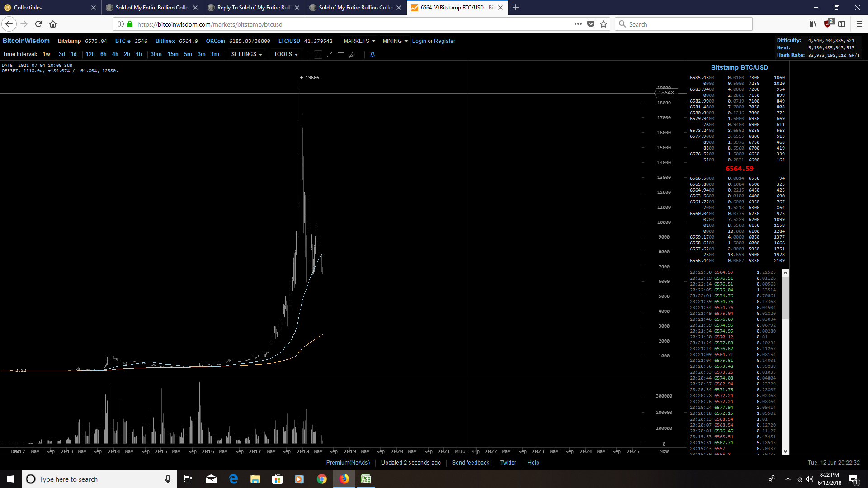Viewport: 868px width, 488px height.
Task: Open page actions three-dot menu
Action: [x=578, y=24]
